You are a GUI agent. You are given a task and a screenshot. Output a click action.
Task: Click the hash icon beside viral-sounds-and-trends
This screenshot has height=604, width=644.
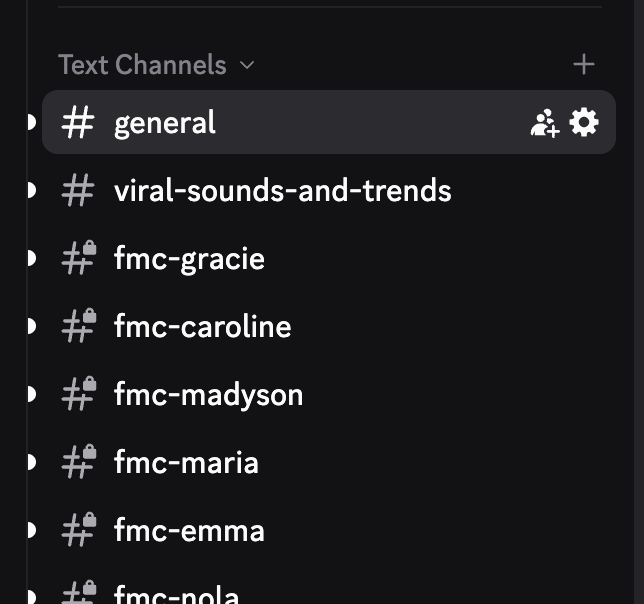click(78, 191)
